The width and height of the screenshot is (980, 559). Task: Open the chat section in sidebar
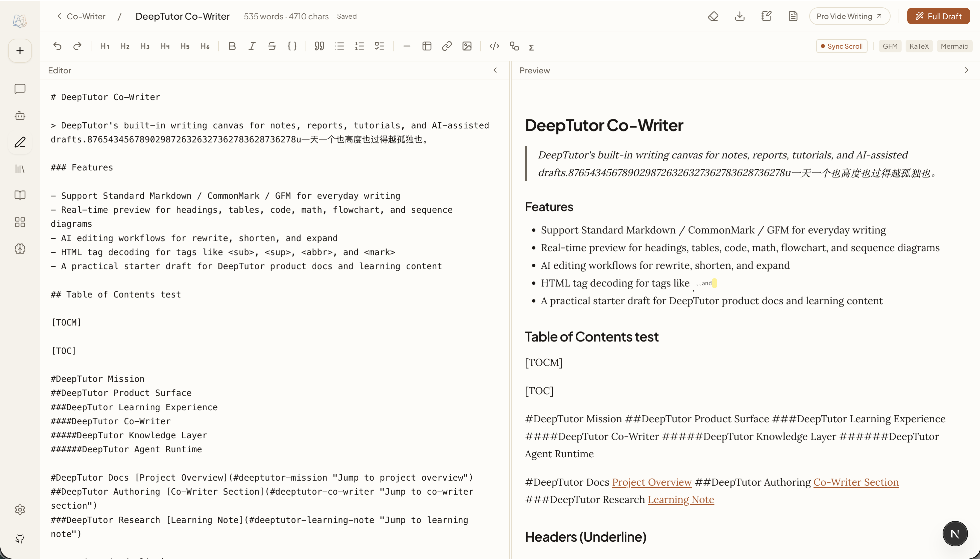click(20, 89)
